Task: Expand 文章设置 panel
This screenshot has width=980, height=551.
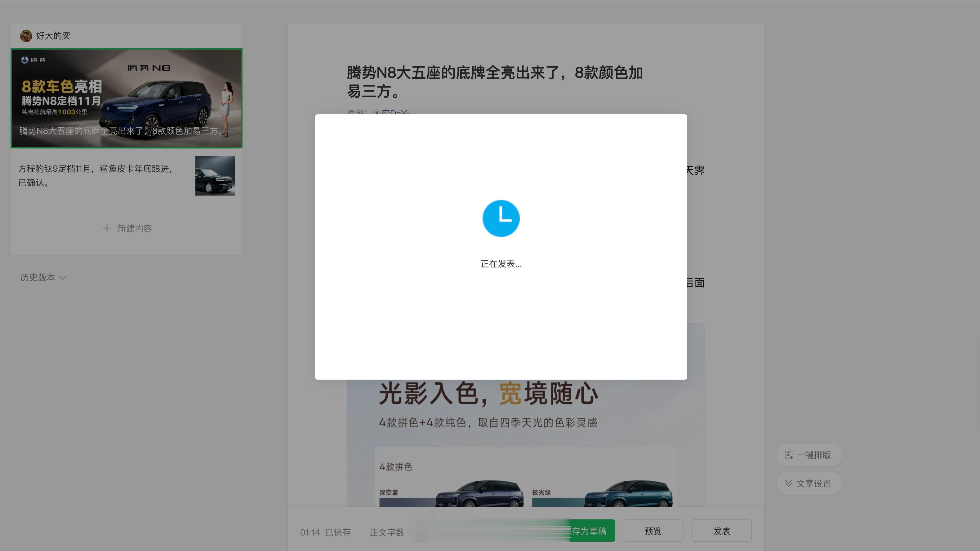Action: (x=809, y=483)
